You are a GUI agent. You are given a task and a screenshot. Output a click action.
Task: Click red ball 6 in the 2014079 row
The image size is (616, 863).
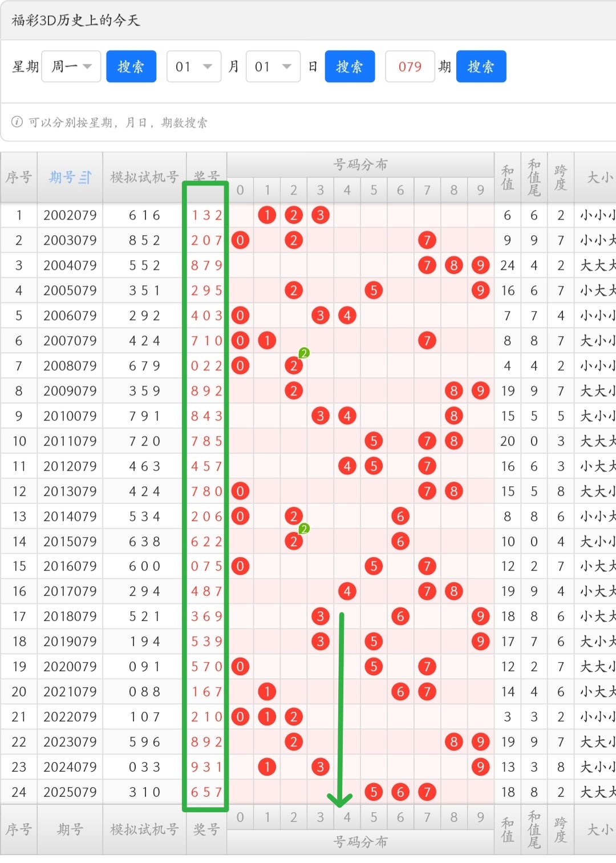coord(400,517)
